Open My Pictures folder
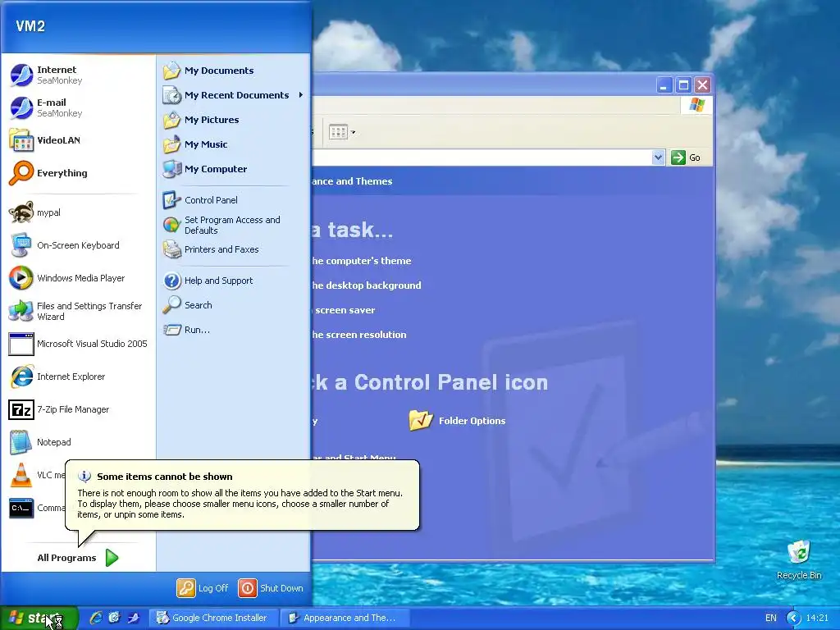Viewport: 840px width, 630px height. click(233, 120)
